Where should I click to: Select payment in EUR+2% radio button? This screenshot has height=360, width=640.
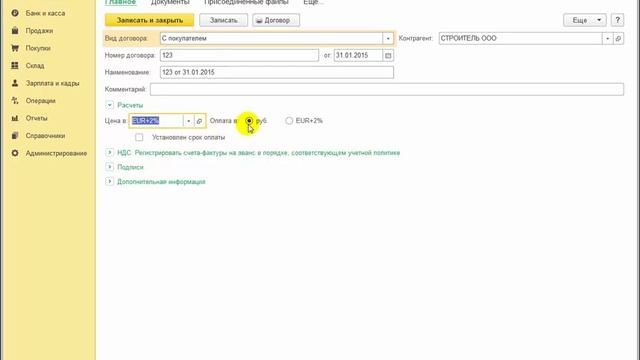[x=289, y=121]
